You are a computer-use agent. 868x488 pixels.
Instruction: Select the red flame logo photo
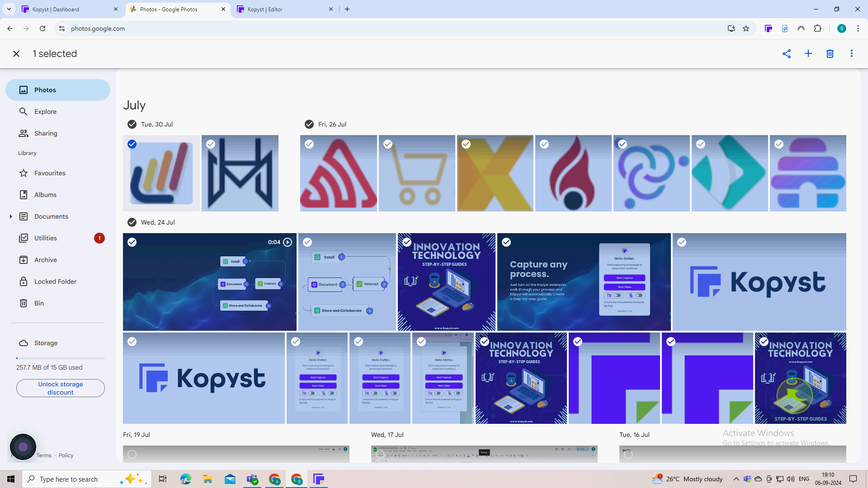click(544, 144)
